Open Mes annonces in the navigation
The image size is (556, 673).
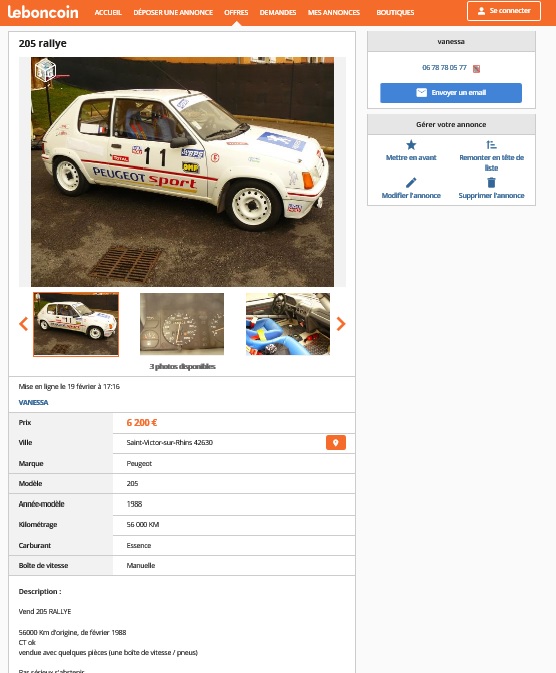tap(334, 12)
